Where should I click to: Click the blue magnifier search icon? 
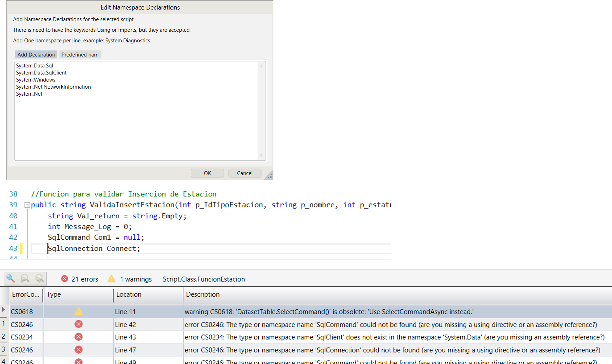pos(10,279)
